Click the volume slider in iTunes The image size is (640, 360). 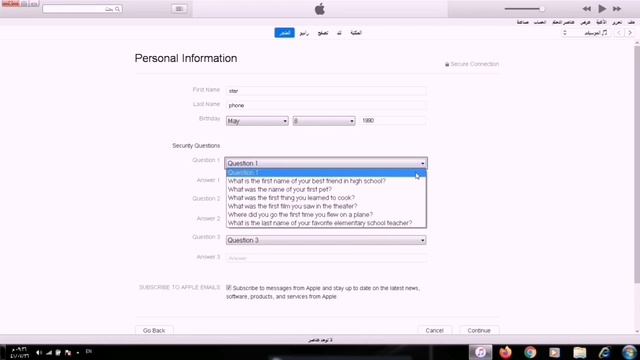pyautogui.click(x=524, y=9)
